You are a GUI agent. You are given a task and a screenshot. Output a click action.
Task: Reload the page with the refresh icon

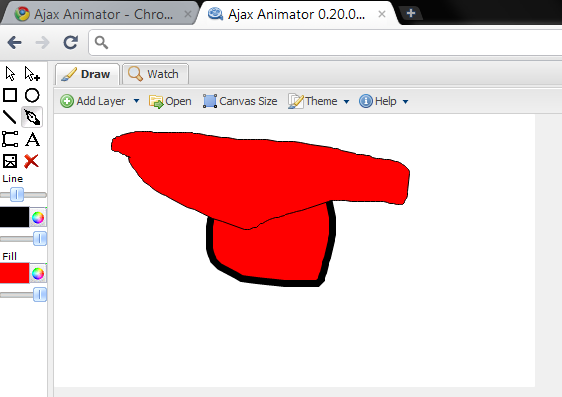tap(71, 42)
